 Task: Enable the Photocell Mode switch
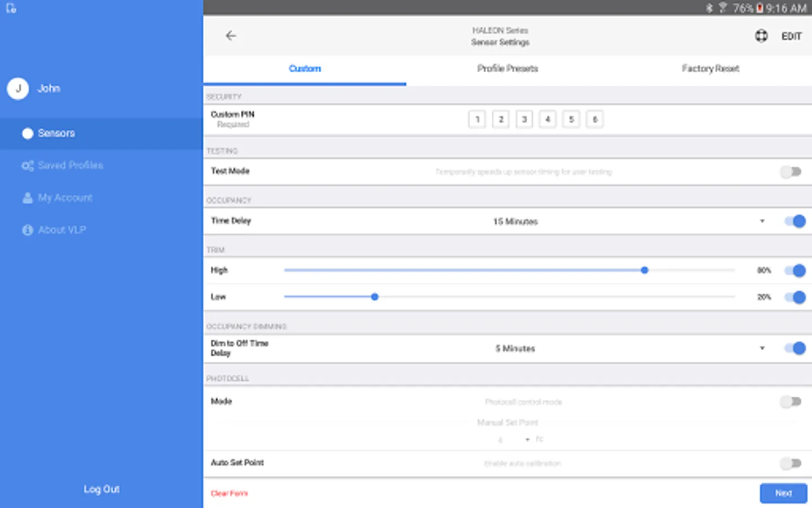[791, 402]
